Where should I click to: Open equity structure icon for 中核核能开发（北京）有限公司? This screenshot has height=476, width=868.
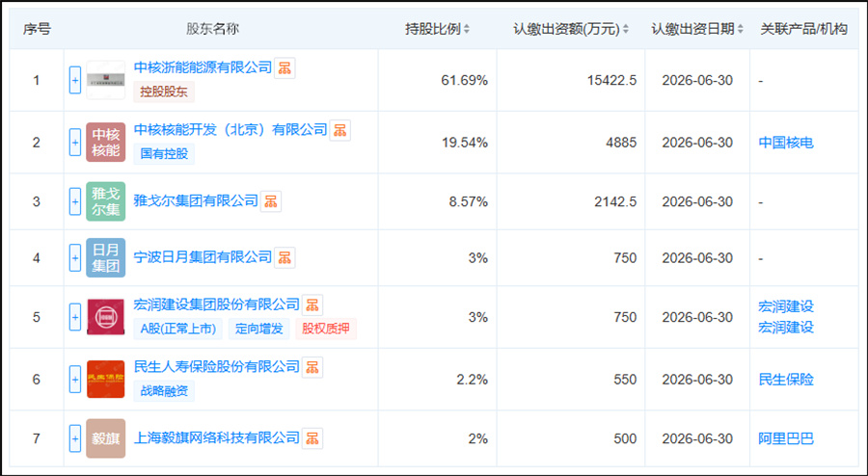tap(339, 130)
